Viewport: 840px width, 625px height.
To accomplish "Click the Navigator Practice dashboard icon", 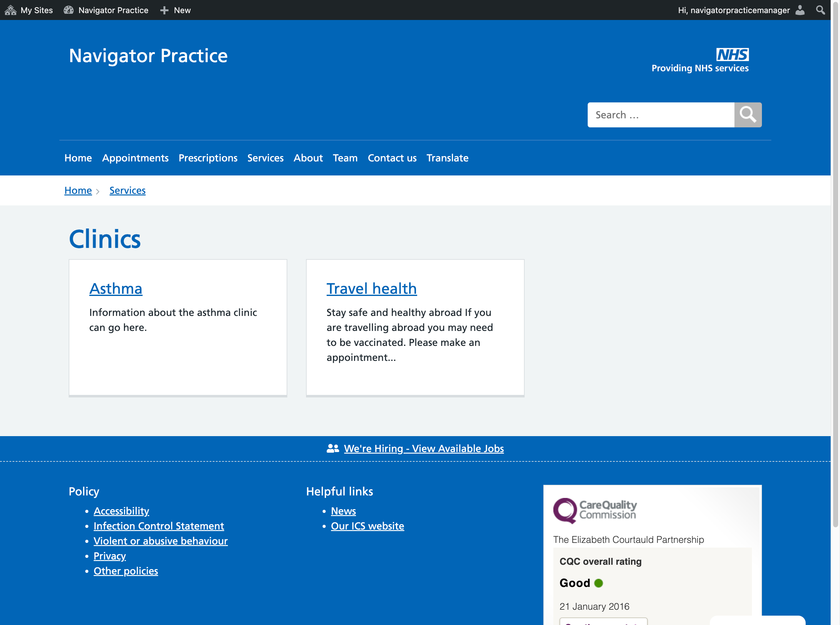I will [68, 10].
